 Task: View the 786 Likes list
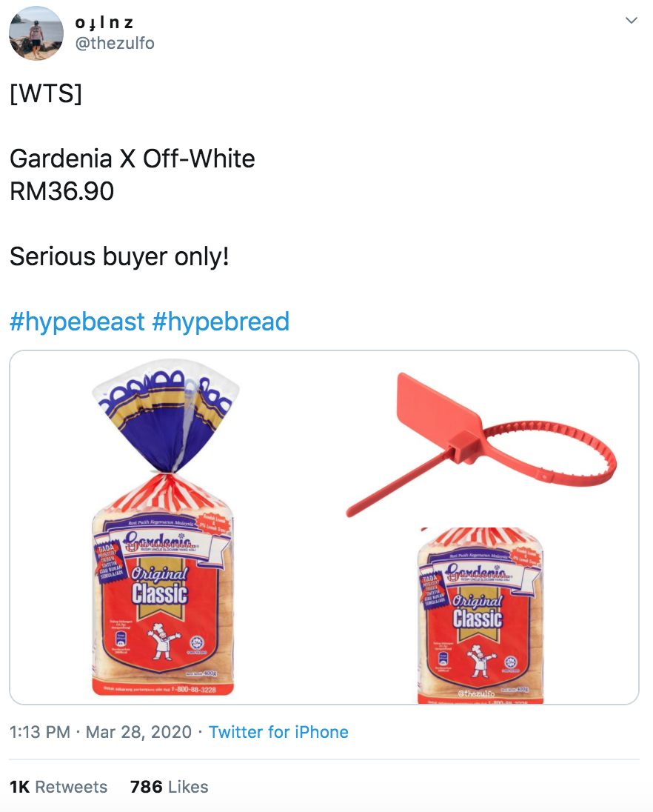point(170,787)
